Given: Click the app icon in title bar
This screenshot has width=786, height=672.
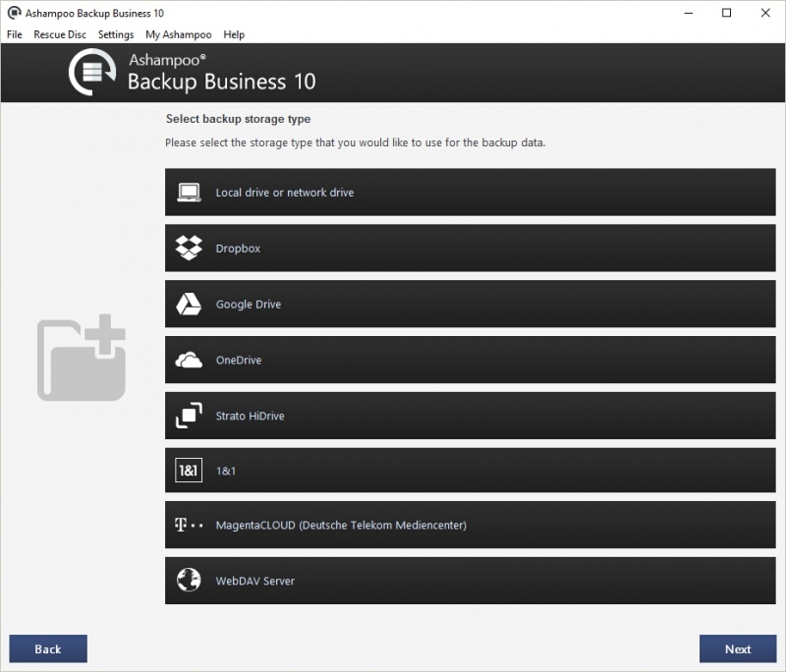Looking at the screenshot, I should click(x=14, y=13).
